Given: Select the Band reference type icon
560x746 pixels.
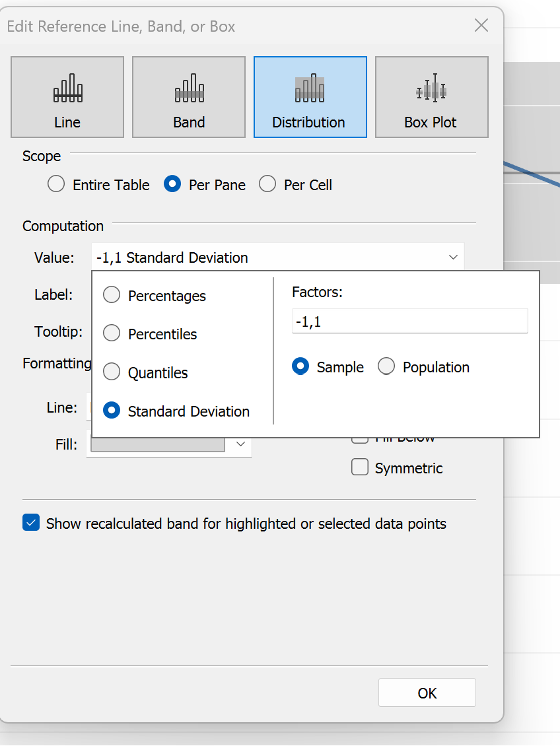Looking at the screenshot, I should pyautogui.click(x=189, y=96).
